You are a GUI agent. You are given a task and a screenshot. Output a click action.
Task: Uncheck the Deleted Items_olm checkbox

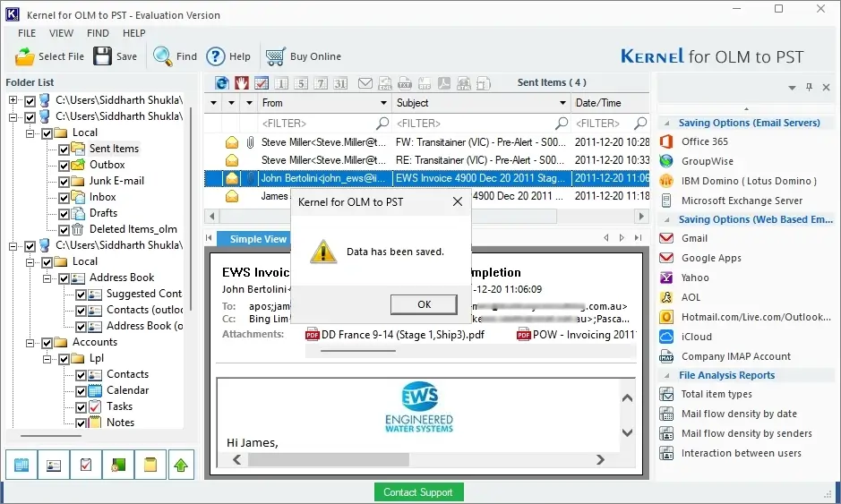point(64,229)
